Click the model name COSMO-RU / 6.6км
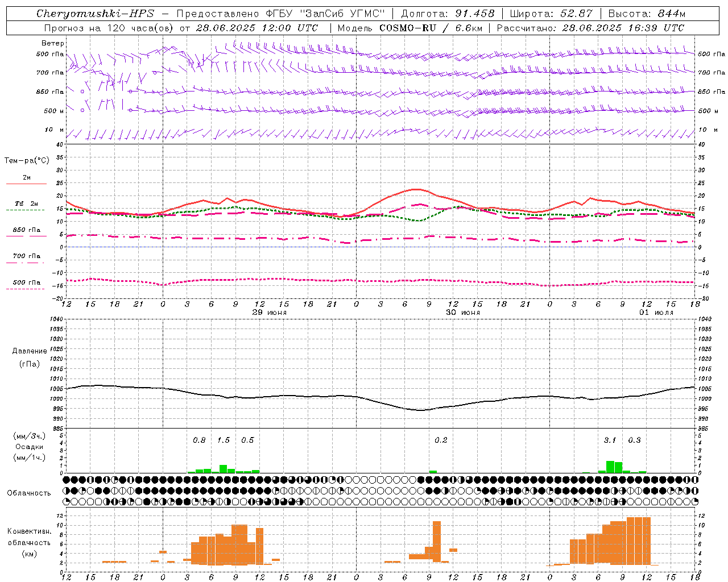Viewport: 728px width, 582px height. 432,28
